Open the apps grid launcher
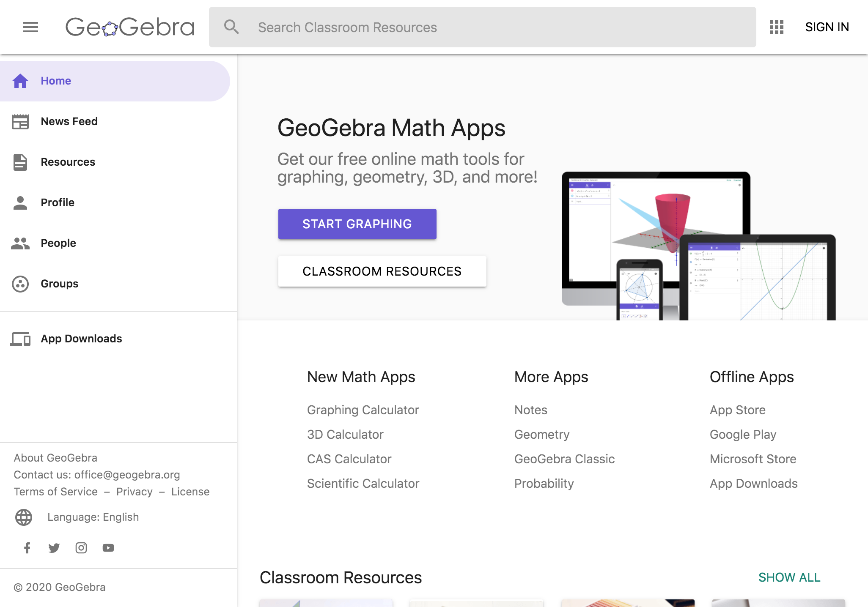 pos(776,27)
